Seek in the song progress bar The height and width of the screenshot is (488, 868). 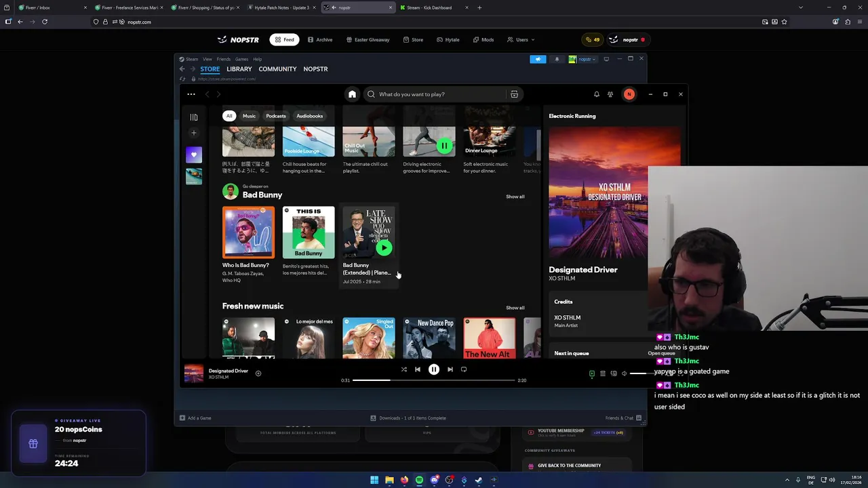click(434, 380)
